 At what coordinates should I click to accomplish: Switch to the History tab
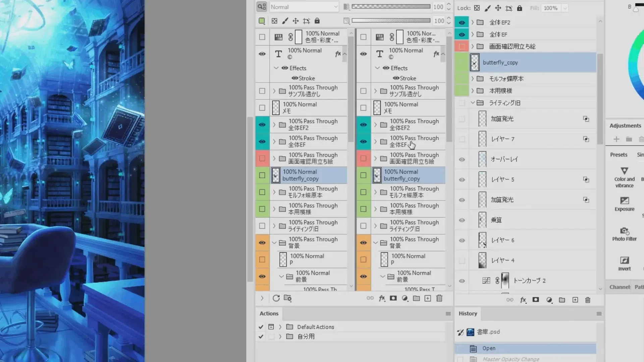click(x=468, y=313)
